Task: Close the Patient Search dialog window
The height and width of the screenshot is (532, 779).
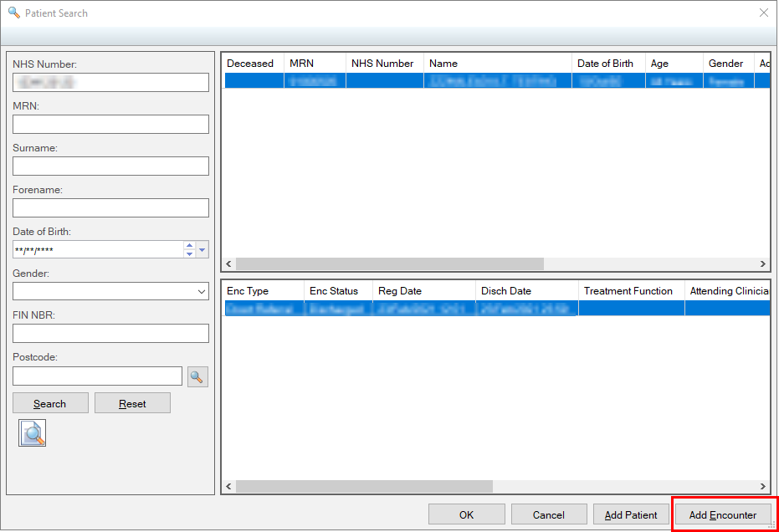Action: (x=763, y=13)
